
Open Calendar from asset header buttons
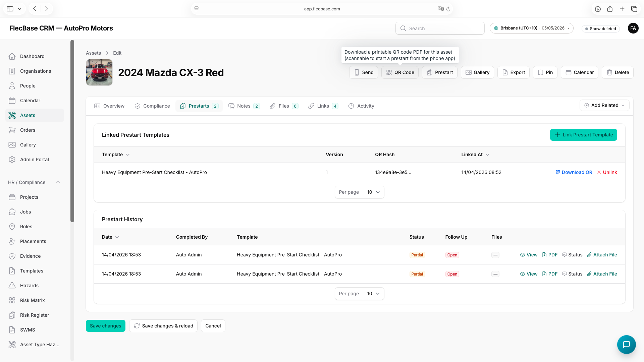coord(580,72)
